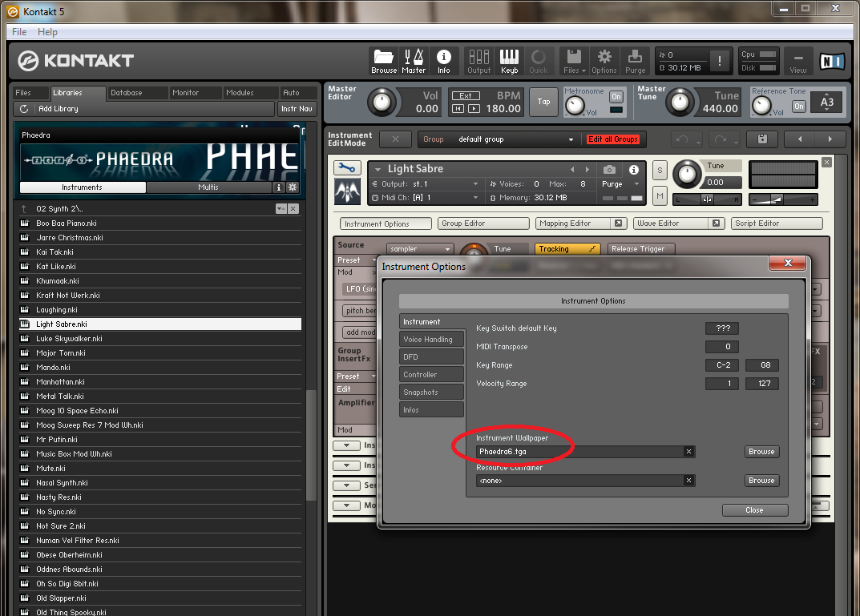Viewport: 860px width, 616px height.
Task: Mute the Light Sabre instrument
Action: (x=660, y=195)
